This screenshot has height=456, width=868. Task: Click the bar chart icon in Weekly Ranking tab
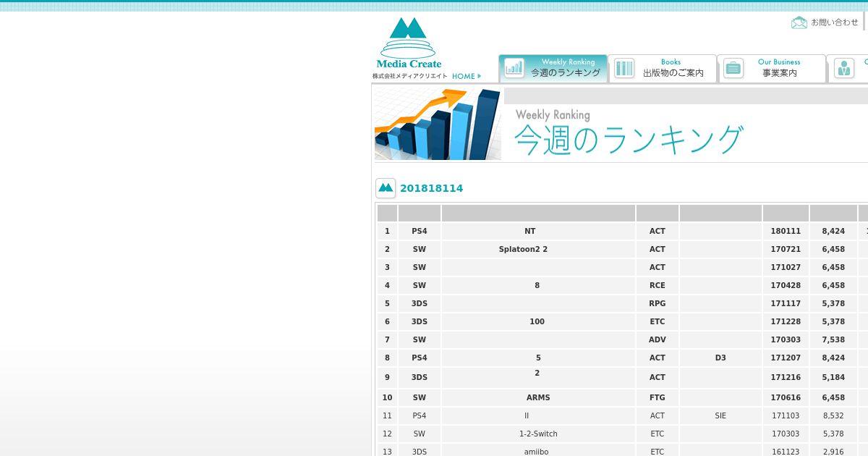click(514, 68)
